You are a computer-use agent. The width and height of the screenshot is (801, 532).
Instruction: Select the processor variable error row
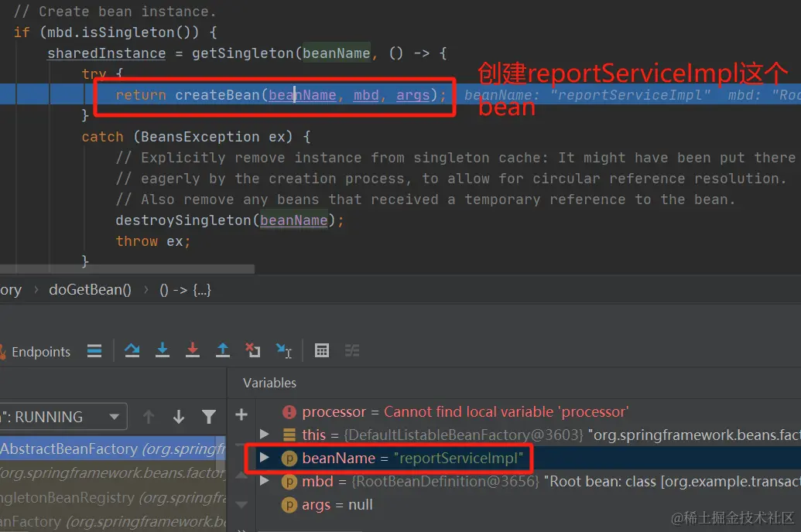pos(529,411)
